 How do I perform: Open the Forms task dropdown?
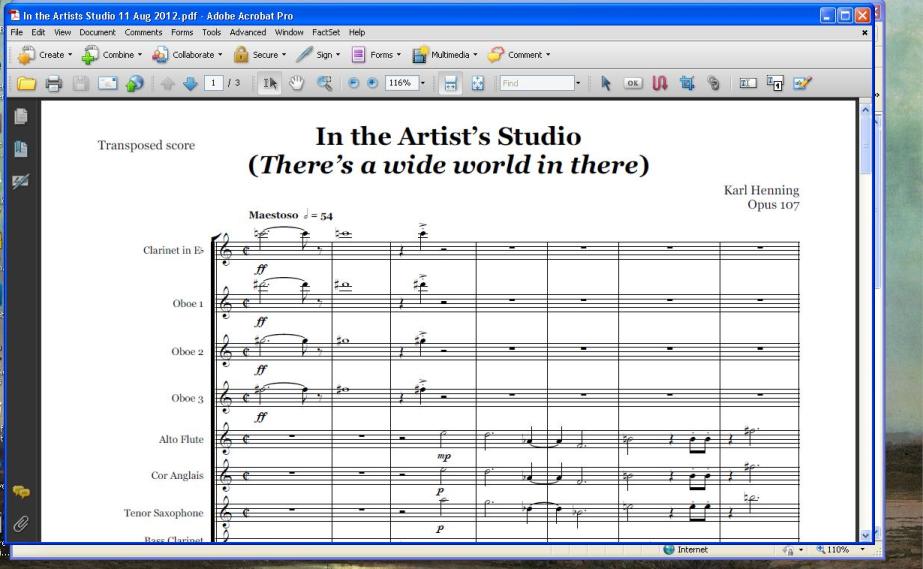coord(376,55)
